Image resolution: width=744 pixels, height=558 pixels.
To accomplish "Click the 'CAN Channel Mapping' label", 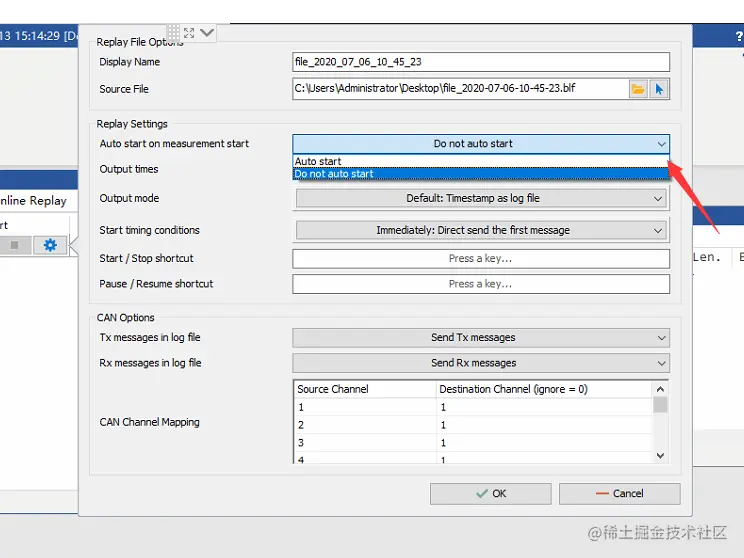I will [x=149, y=422].
